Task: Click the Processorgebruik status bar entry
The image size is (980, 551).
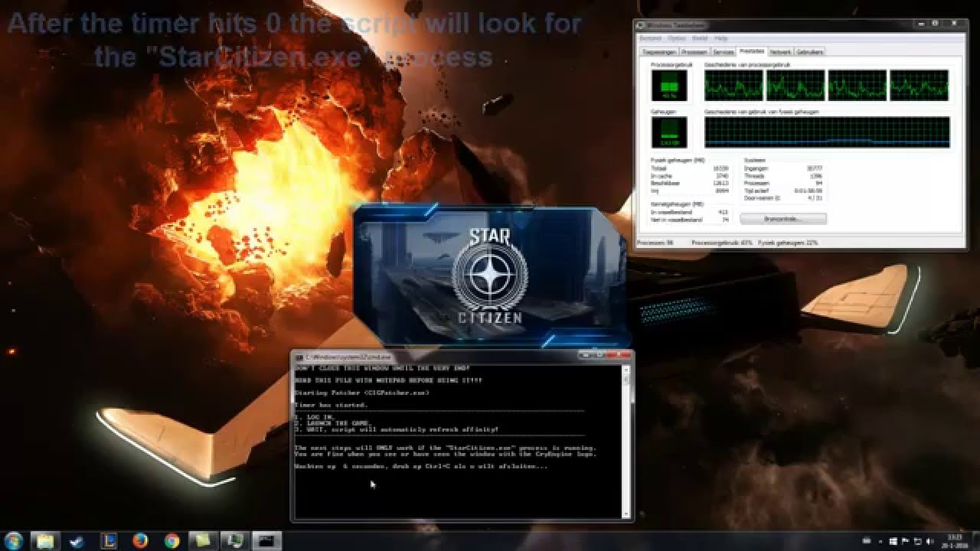Action: pyautogui.click(x=722, y=243)
